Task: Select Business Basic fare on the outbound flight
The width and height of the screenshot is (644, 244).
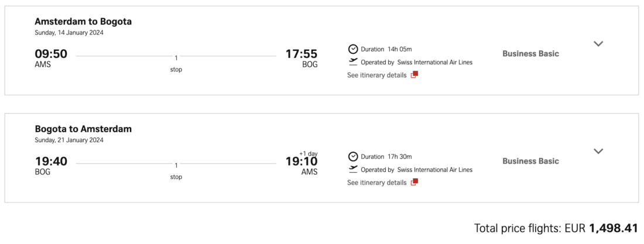Action: point(530,54)
